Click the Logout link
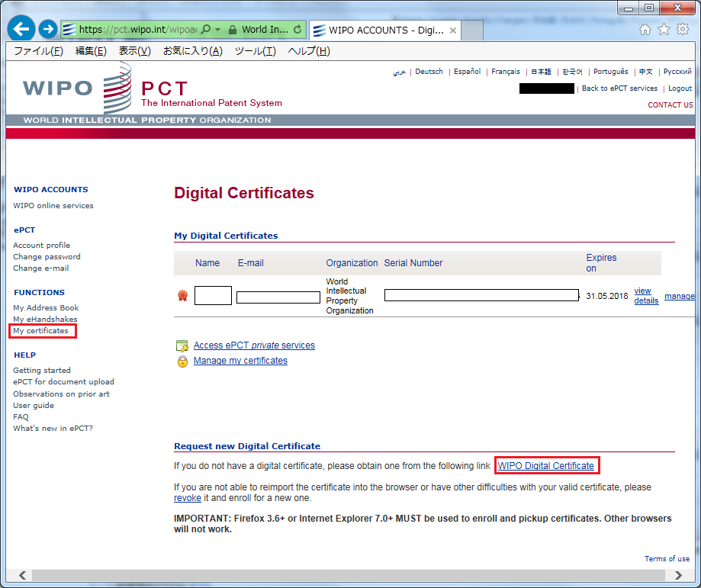 coord(680,88)
